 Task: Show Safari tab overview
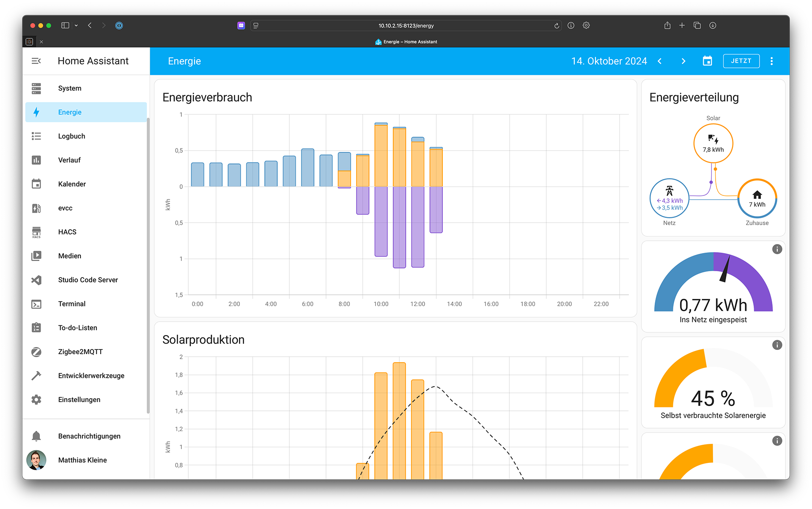coord(697,25)
